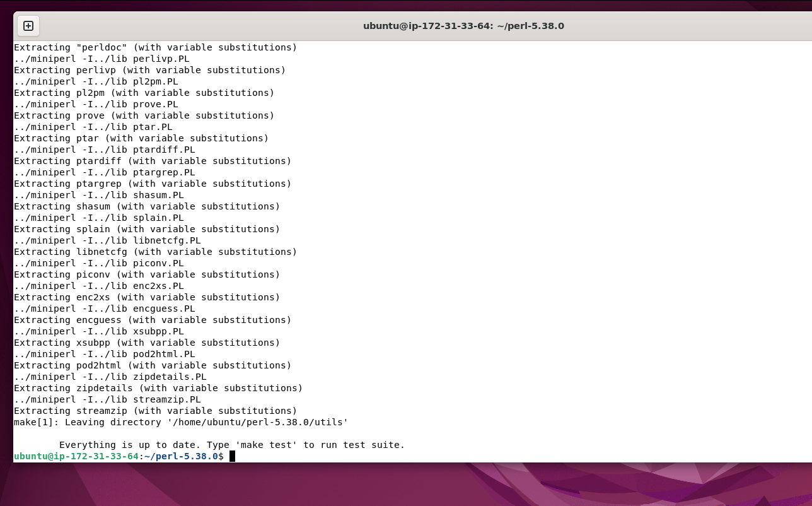This screenshot has height=506, width=812.
Task: Select the '../miniperl -I../lib encguess.PL' line
Action: pos(105,309)
